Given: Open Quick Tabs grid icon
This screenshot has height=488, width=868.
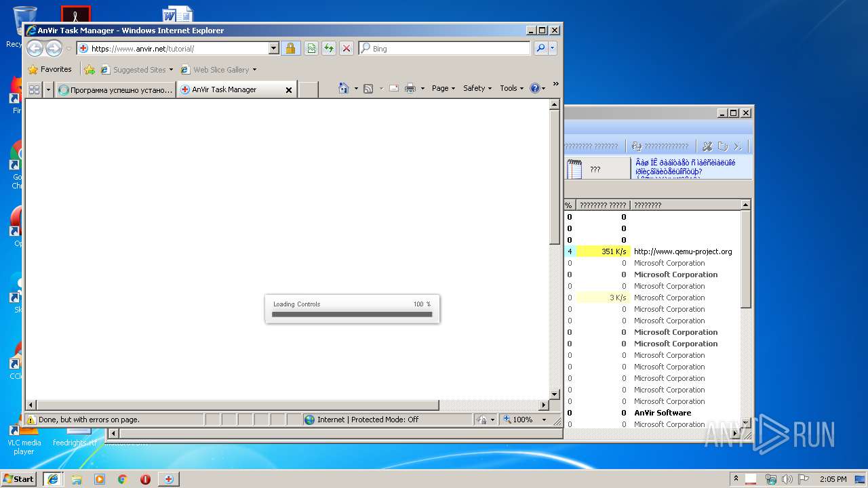Looking at the screenshot, I should (34, 89).
